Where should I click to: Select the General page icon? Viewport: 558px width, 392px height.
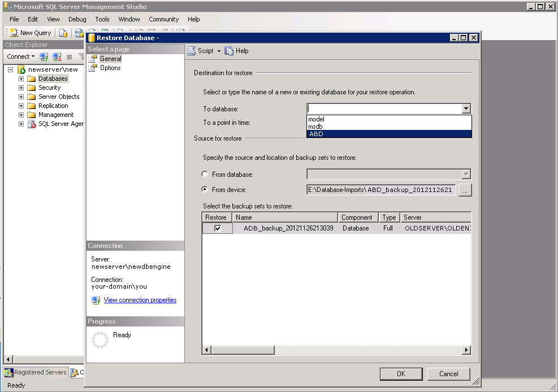93,59
